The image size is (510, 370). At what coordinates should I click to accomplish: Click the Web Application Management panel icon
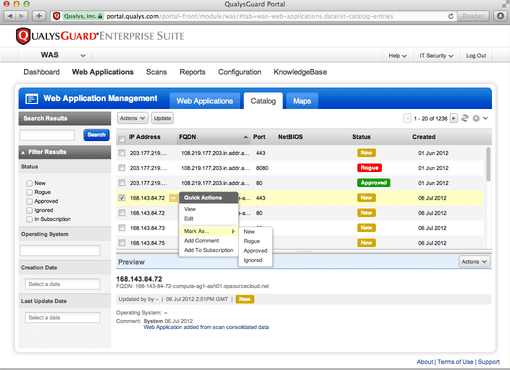32,99
